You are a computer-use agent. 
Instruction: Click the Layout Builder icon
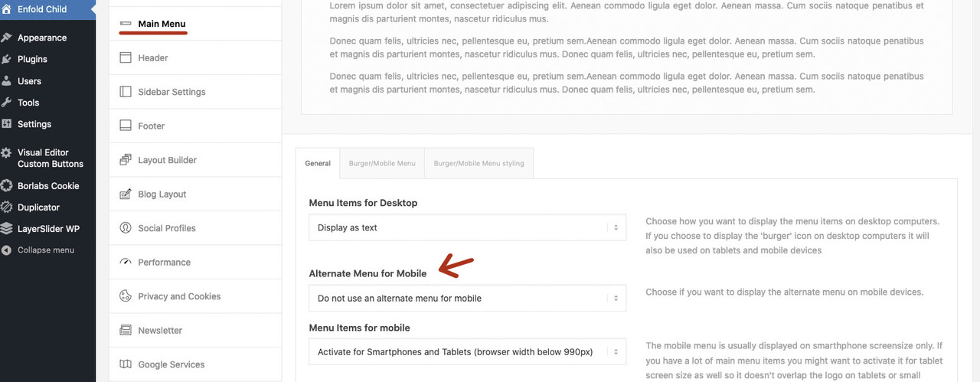pos(126,160)
